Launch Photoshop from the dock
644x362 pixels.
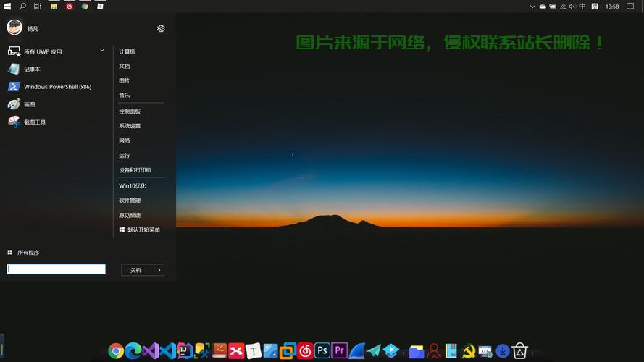(x=322, y=351)
